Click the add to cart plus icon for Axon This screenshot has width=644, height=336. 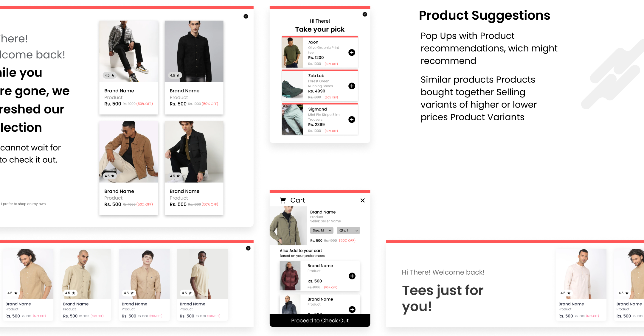click(x=351, y=52)
